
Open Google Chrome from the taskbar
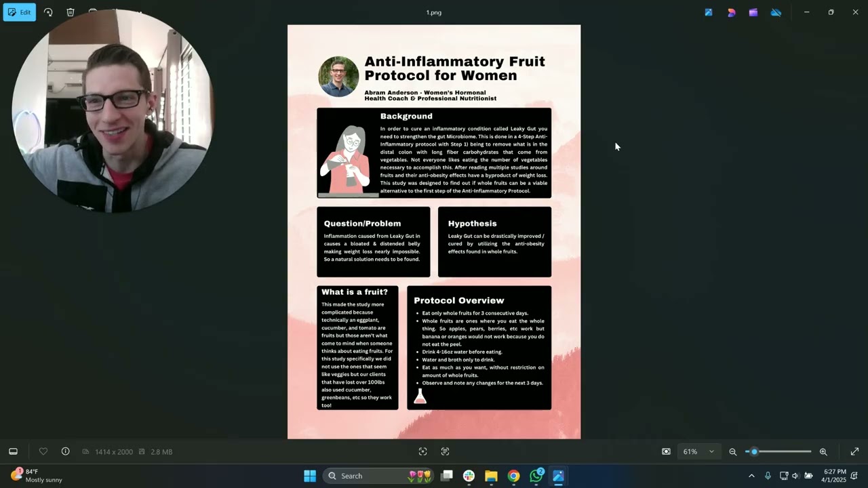(x=513, y=476)
